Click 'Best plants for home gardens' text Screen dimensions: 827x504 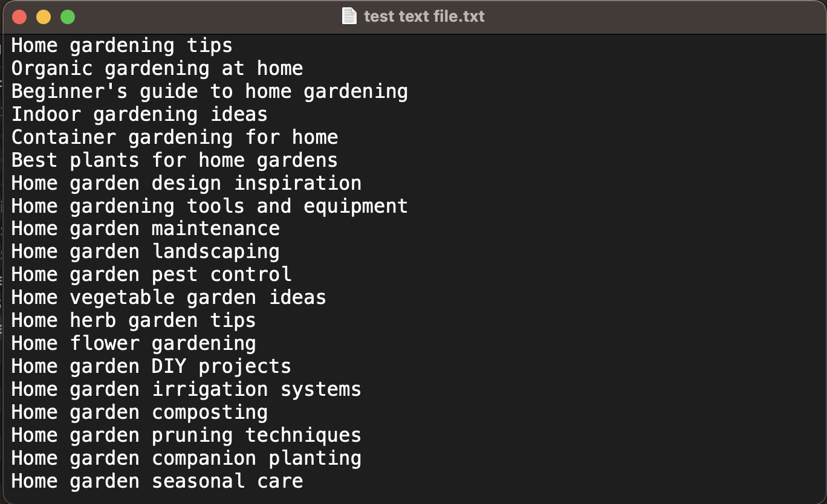point(175,161)
